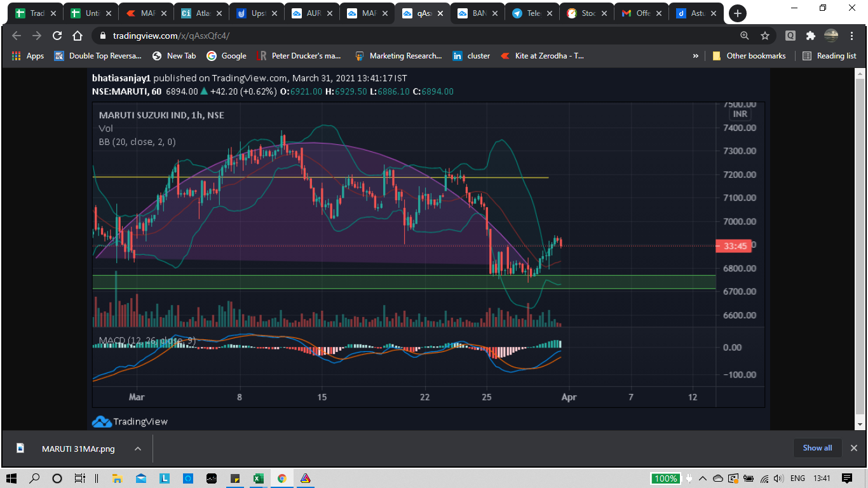Click the browser back arrow

[x=17, y=36]
